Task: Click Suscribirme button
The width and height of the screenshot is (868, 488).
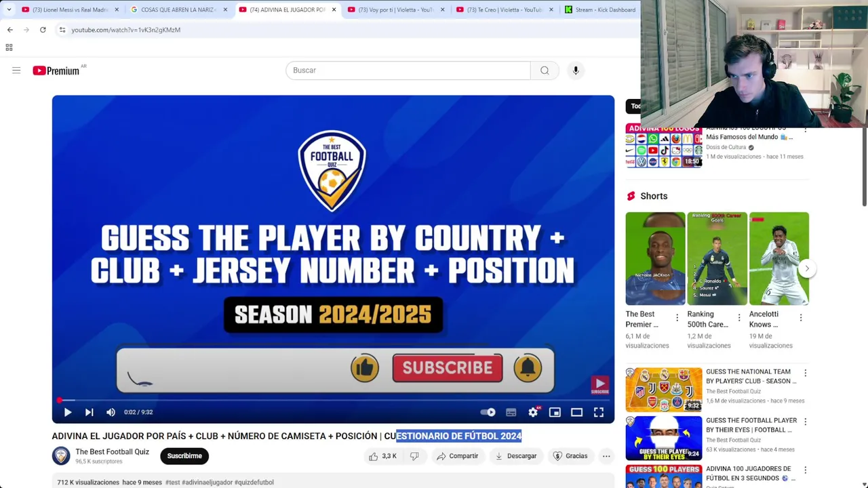Action: [x=184, y=456]
